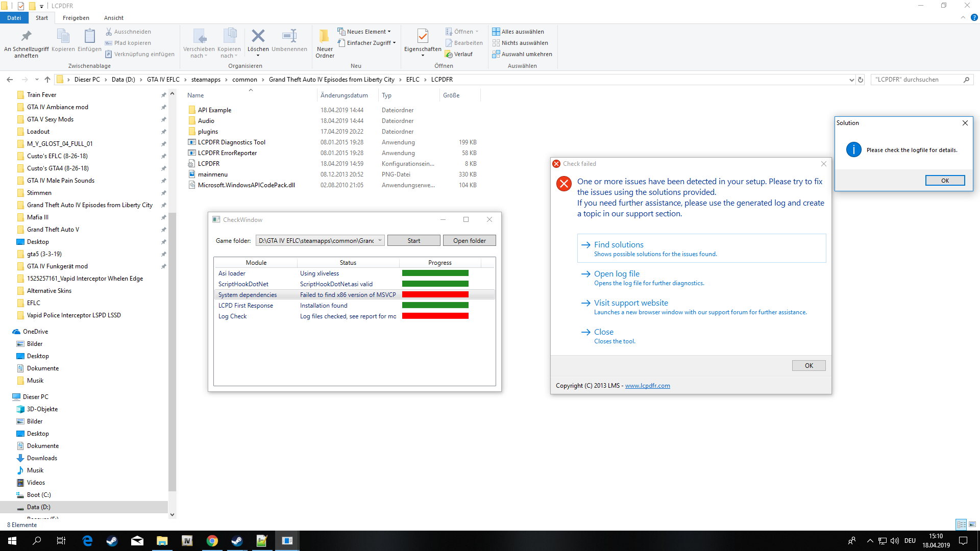Click the Chrome icon in taskbar

coord(212,541)
